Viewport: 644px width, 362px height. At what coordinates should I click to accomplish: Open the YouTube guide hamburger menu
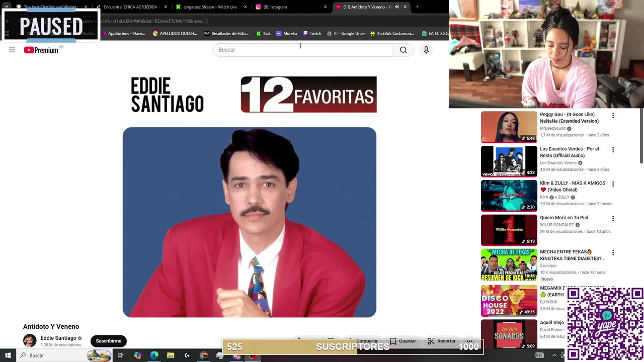(x=12, y=50)
